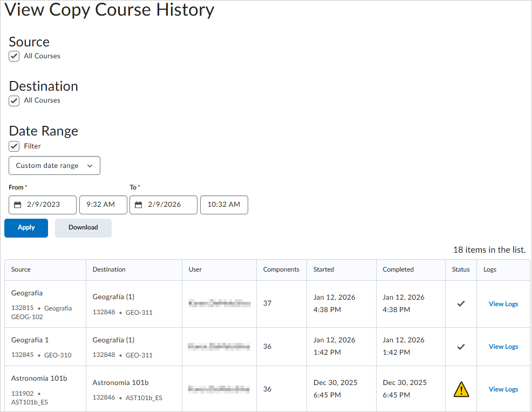Image resolution: width=532 pixels, height=412 pixels.
Task: Uncheck All Courses under Source
Action: [x=13, y=56]
